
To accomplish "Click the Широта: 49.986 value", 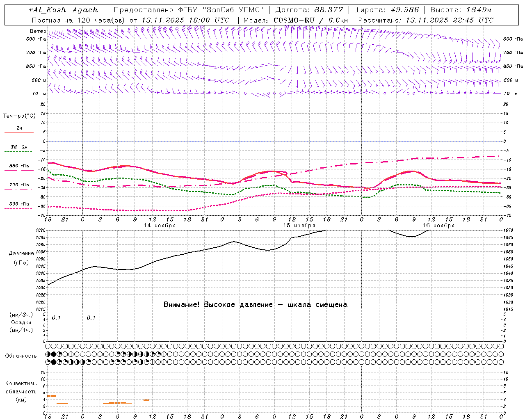I will (386, 10).
